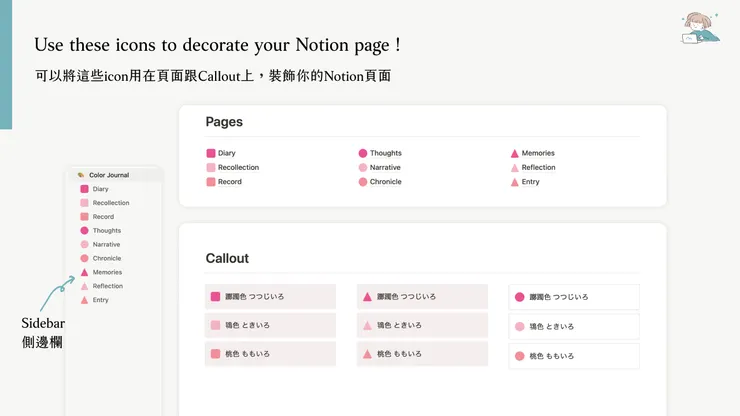Click the Record square icon under Pages

(x=211, y=182)
